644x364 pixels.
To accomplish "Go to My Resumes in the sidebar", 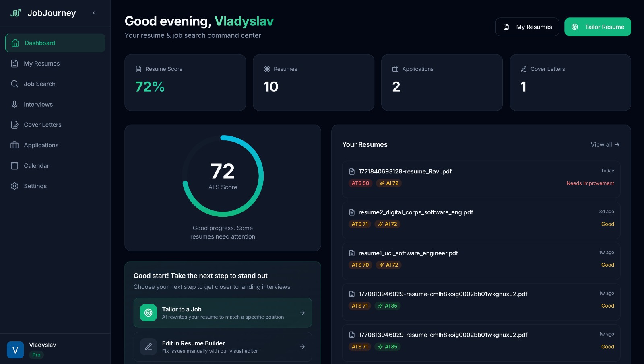I will [41, 64].
